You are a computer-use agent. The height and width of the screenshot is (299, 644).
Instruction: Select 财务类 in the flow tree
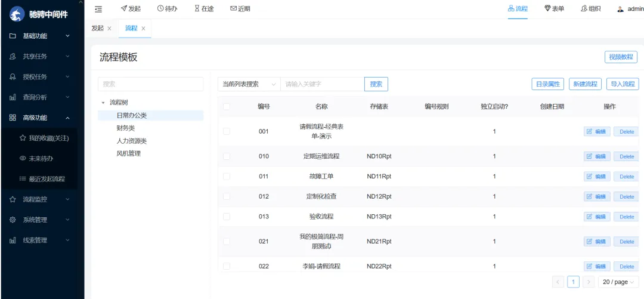click(126, 128)
